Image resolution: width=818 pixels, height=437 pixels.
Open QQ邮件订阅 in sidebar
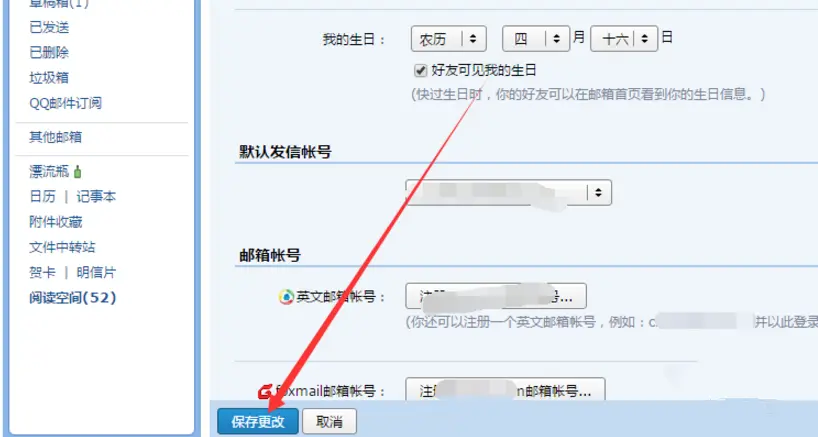[x=66, y=103]
